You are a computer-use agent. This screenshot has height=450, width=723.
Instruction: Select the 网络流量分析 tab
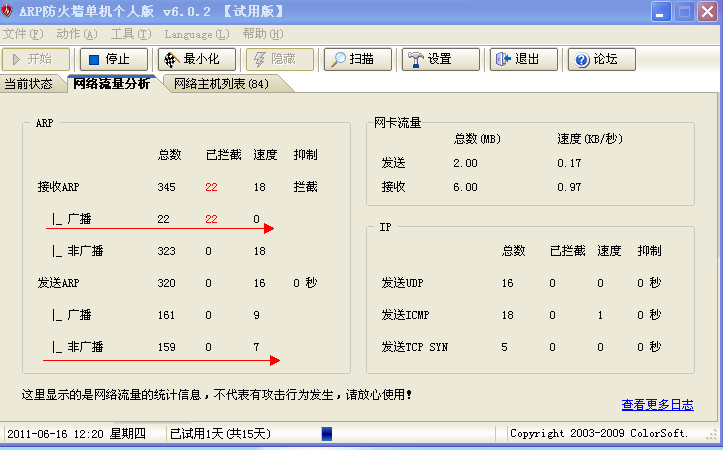click(x=112, y=83)
